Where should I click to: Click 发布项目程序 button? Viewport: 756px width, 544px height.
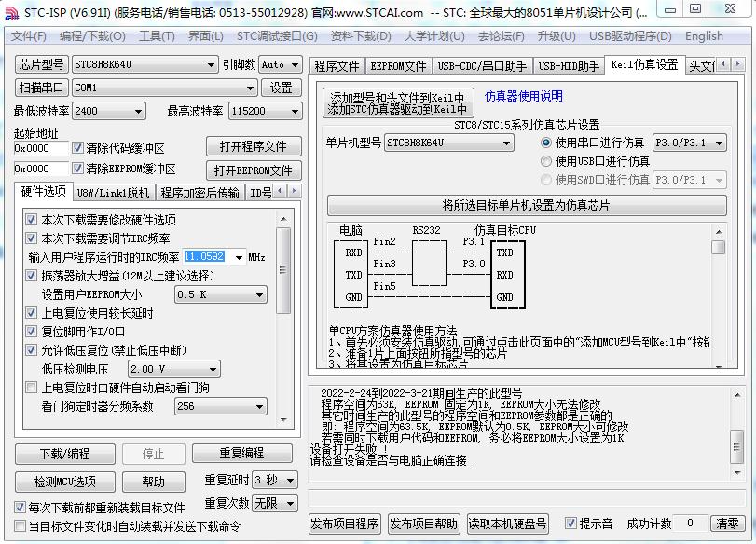(x=345, y=524)
